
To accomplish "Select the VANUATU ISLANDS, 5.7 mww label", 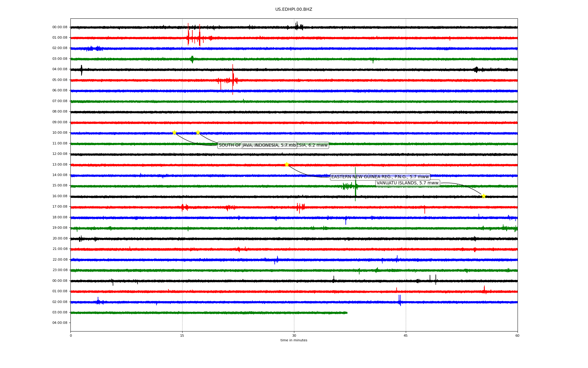I will pyautogui.click(x=408, y=183).
